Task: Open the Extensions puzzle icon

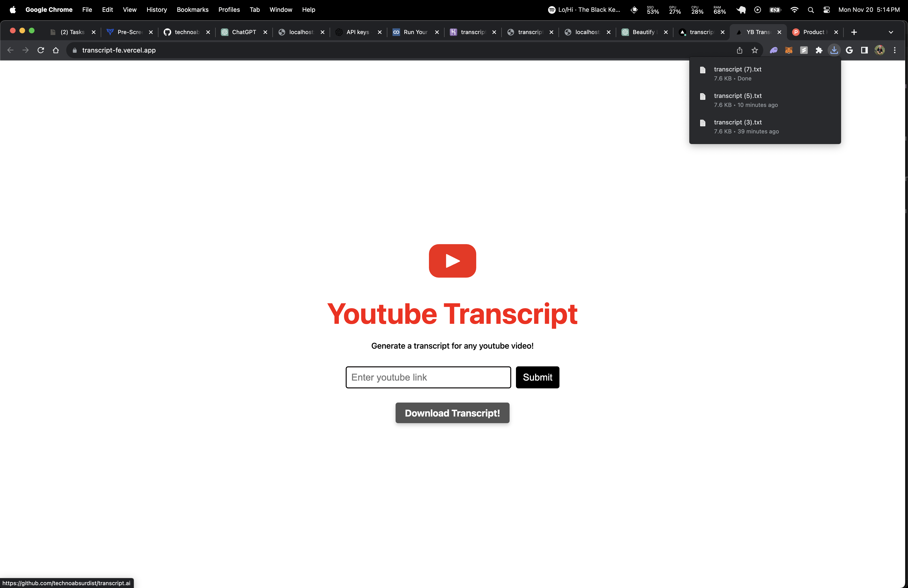Action: coord(819,50)
